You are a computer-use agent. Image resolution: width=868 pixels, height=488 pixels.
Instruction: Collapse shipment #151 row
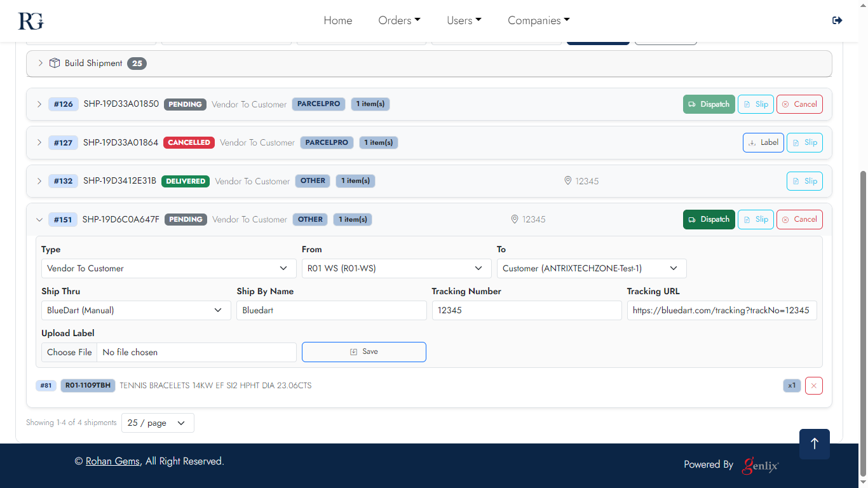39,219
